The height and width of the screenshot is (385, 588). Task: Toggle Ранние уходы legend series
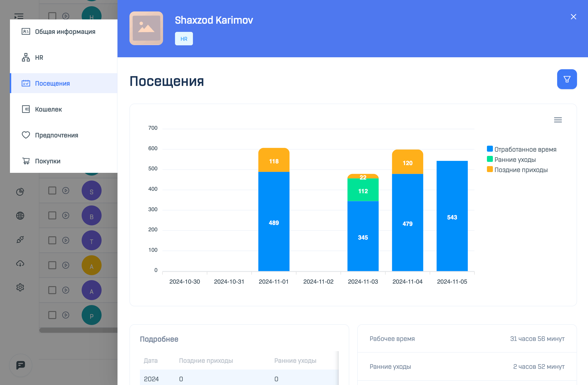coord(511,159)
